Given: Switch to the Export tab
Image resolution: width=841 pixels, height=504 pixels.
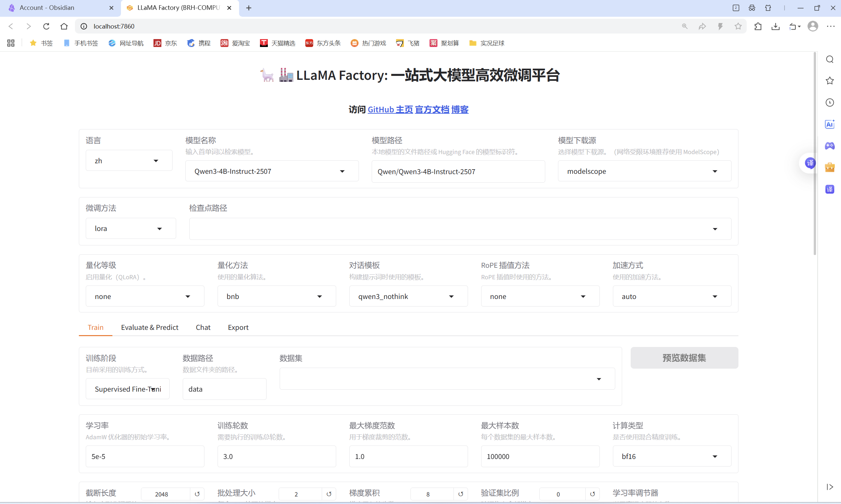Looking at the screenshot, I should (238, 327).
